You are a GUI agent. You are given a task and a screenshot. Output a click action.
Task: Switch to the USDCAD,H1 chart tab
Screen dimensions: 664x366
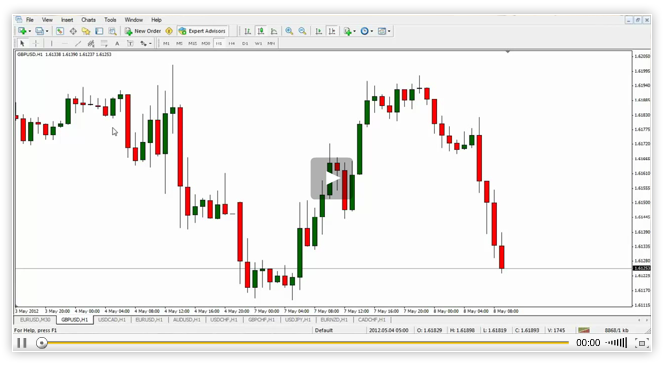click(x=112, y=320)
